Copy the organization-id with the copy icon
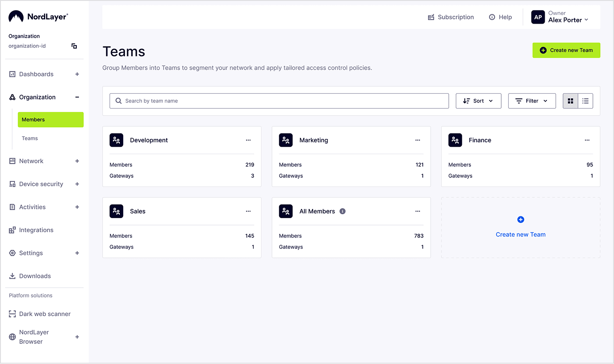This screenshot has width=614, height=364. (74, 46)
